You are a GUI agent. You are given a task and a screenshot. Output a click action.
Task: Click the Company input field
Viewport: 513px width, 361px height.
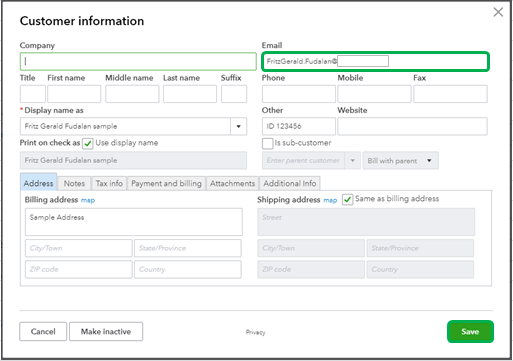[138, 61]
